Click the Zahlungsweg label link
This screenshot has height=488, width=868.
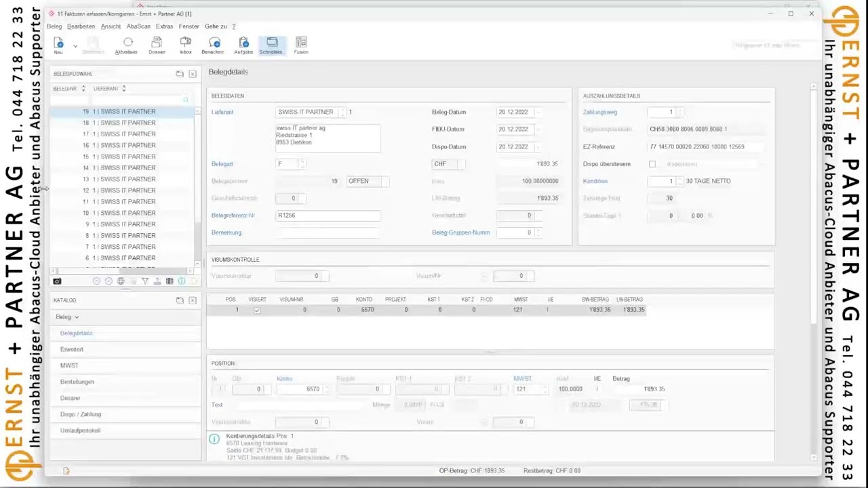(x=600, y=112)
